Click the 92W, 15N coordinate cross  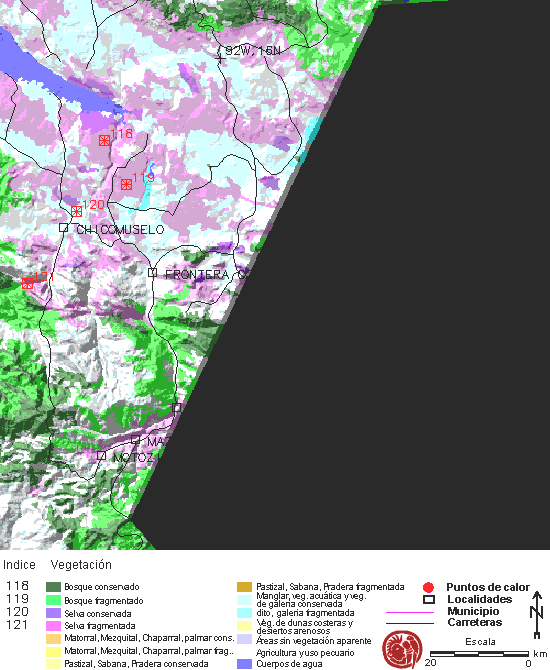click(x=220, y=58)
